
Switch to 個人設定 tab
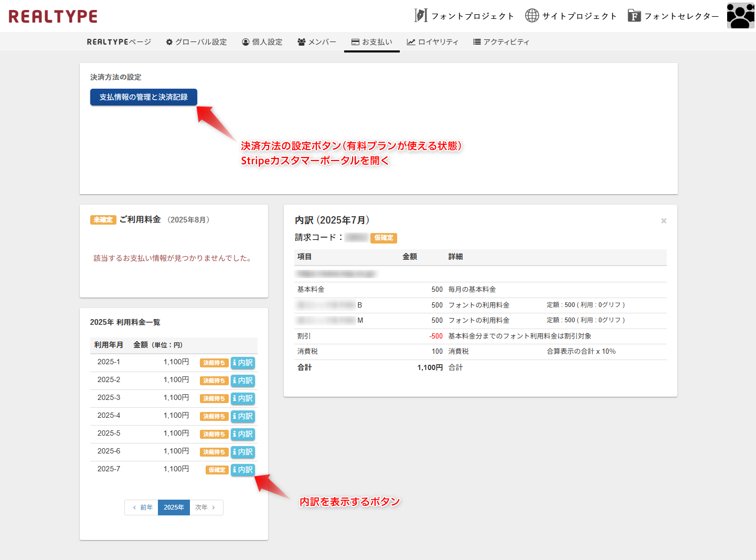[x=262, y=42]
